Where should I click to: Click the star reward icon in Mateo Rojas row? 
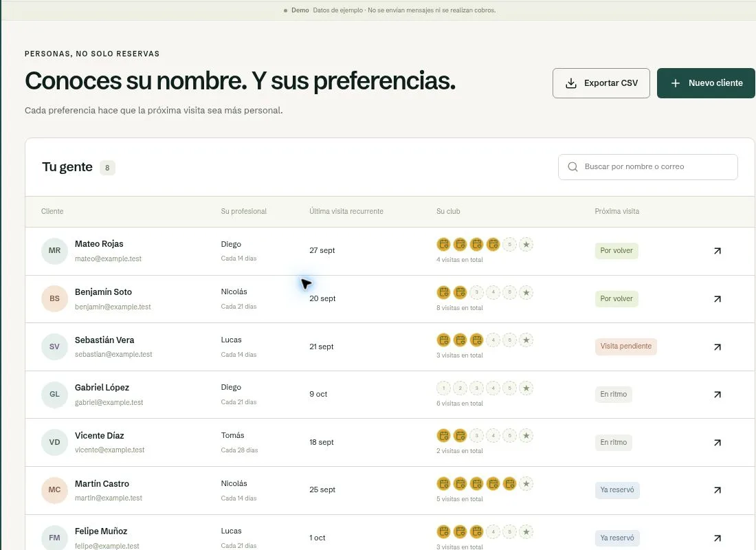click(526, 245)
